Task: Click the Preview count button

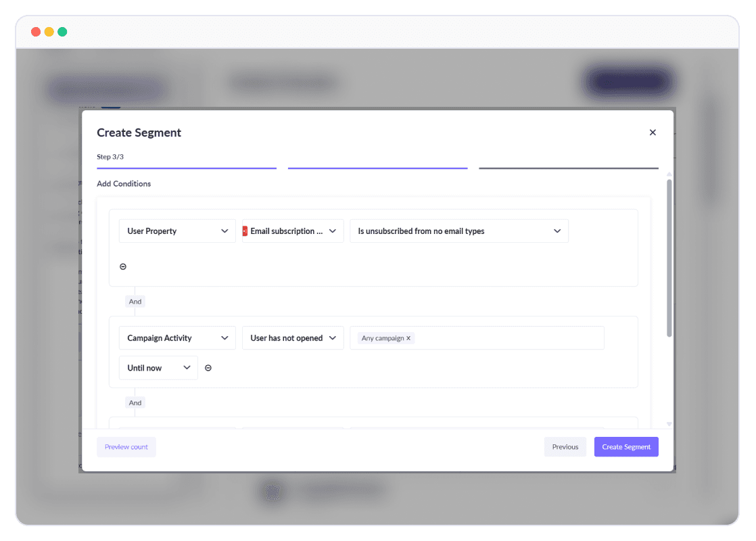Action: pos(126,447)
